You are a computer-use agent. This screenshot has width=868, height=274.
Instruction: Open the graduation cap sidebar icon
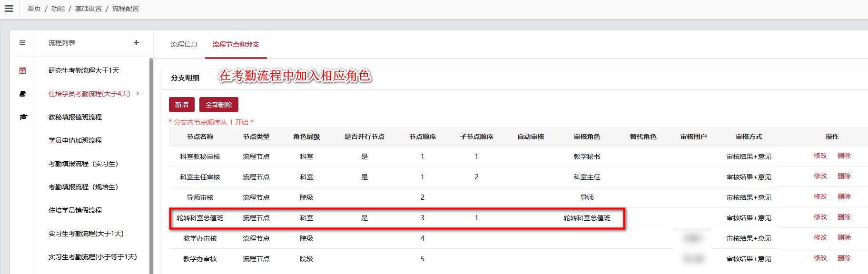[x=23, y=117]
